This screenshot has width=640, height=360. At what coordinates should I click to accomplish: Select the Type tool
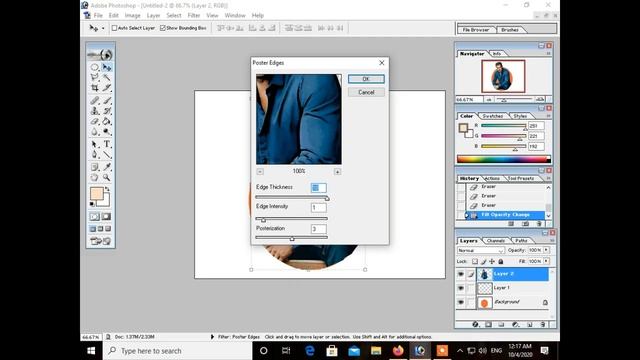click(107, 144)
